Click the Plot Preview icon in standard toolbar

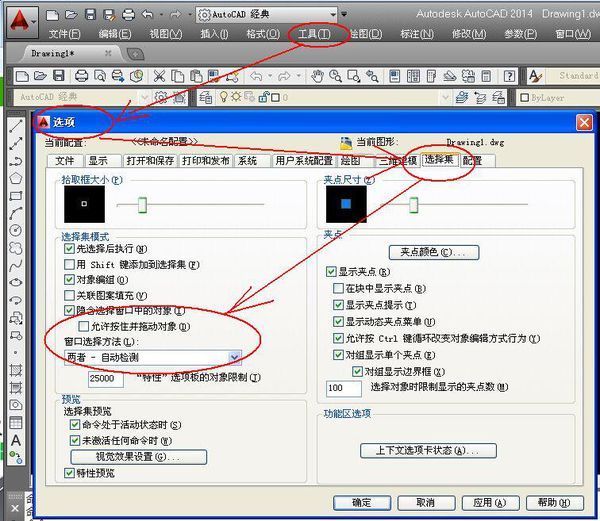click(100, 76)
